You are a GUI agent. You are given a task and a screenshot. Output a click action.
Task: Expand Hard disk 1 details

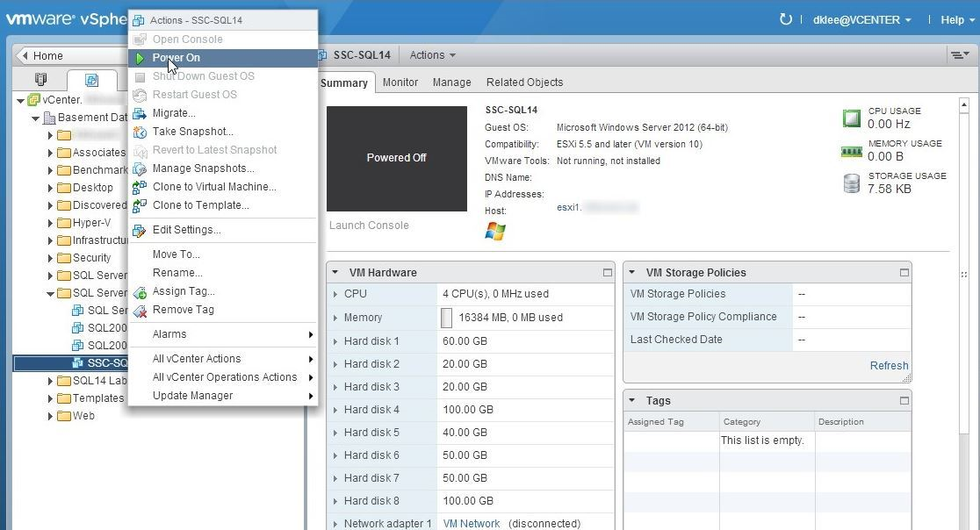coord(335,341)
